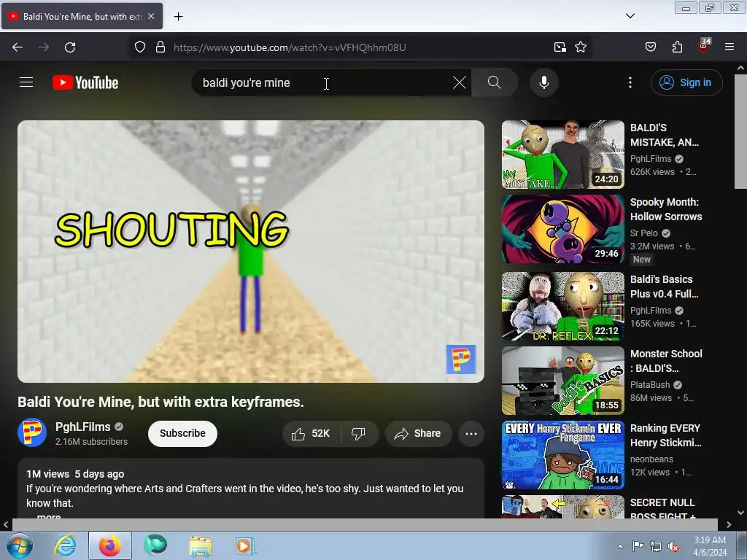Open Monster School BALDI'S thumbnail

point(562,381)
